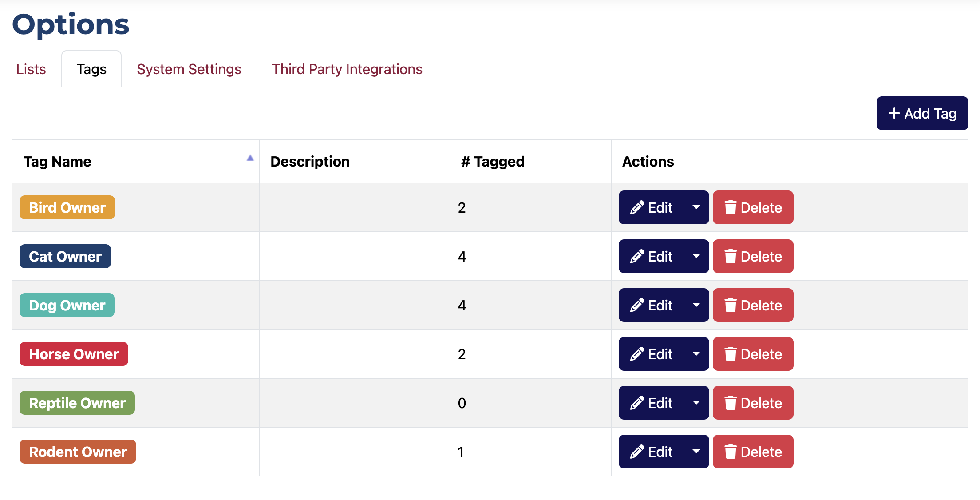
Task: Click the pencil icon for Cat Owner
Action: [637, 256]
